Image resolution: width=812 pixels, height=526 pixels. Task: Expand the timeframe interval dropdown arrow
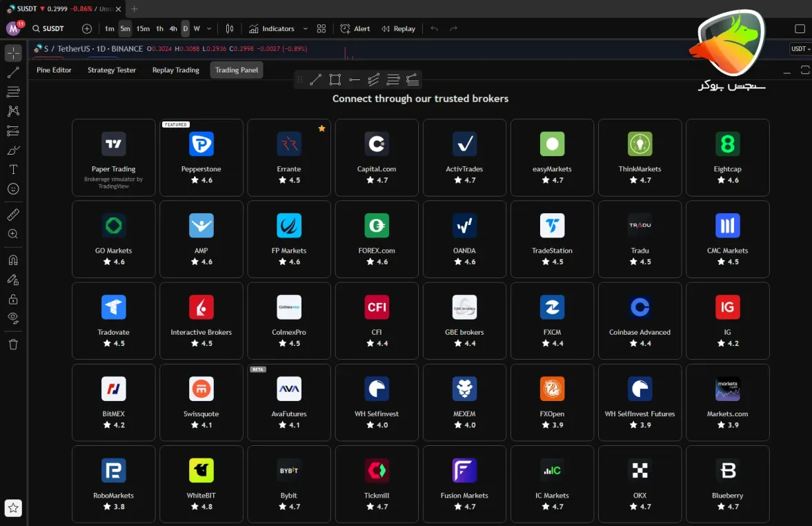[209, 28]
